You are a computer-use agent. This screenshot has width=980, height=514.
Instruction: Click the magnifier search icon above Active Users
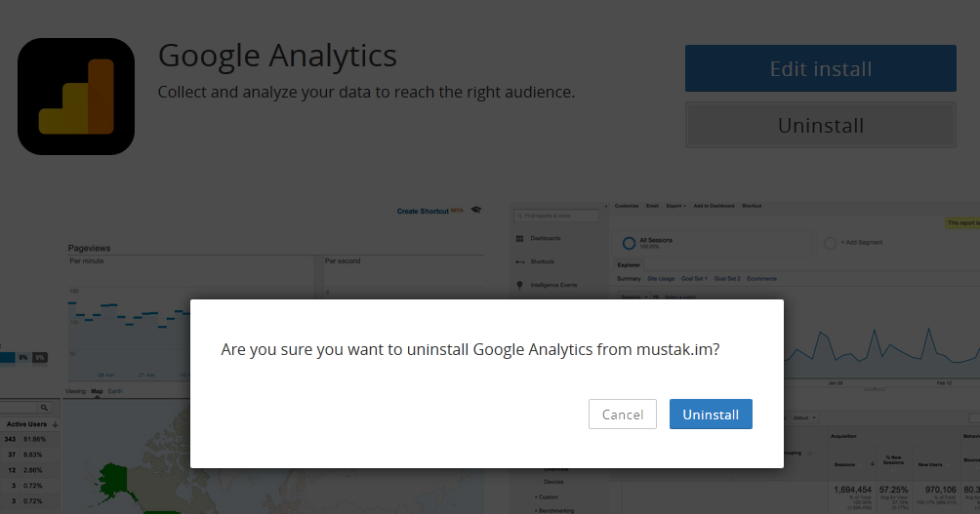click(44, 408)
